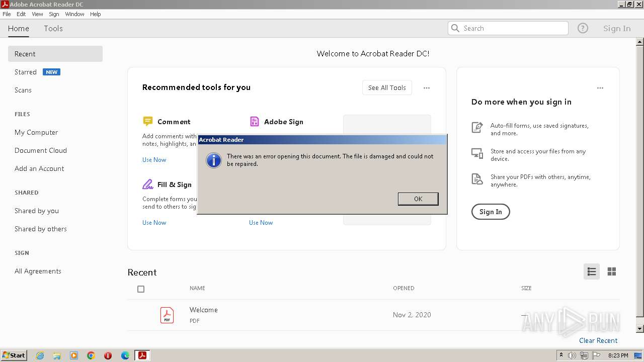Click the volume speaker tray icon
Image resolution: width=644 pixels, height=362 pixels.
572,355
